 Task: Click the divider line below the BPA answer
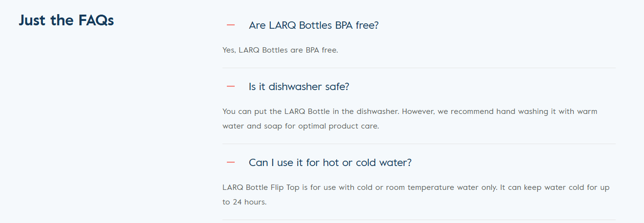click(419, 68)
